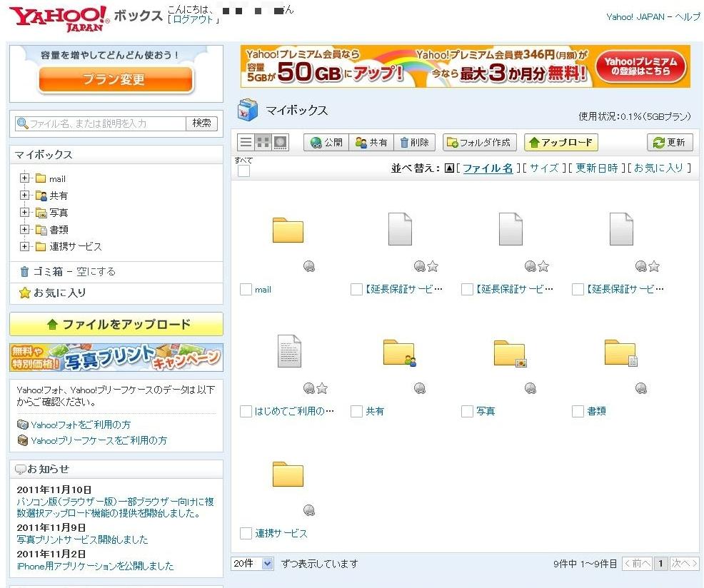Click the file name search input field
Image resolution: width=704 pixels, height=588 pixels.
pos(101,123)
